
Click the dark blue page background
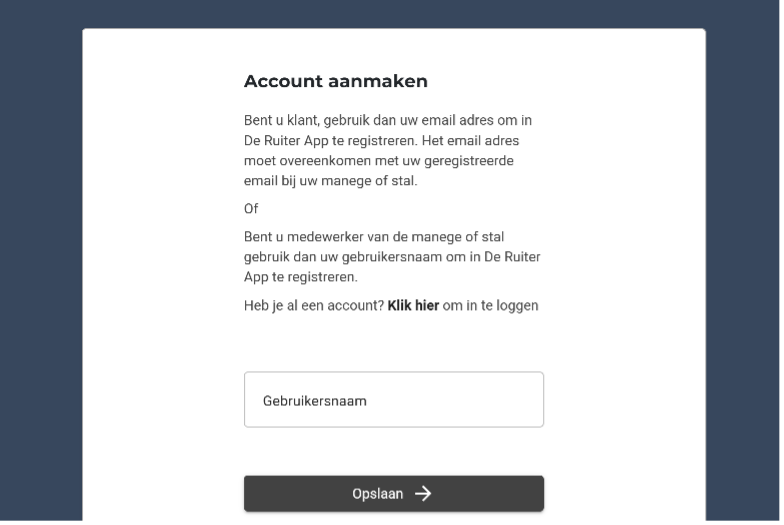[x=40, y=260]
